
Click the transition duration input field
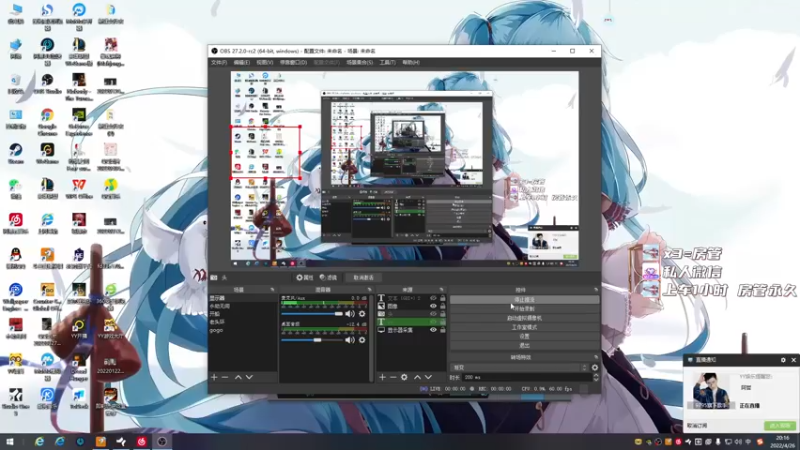coord(527,378)
